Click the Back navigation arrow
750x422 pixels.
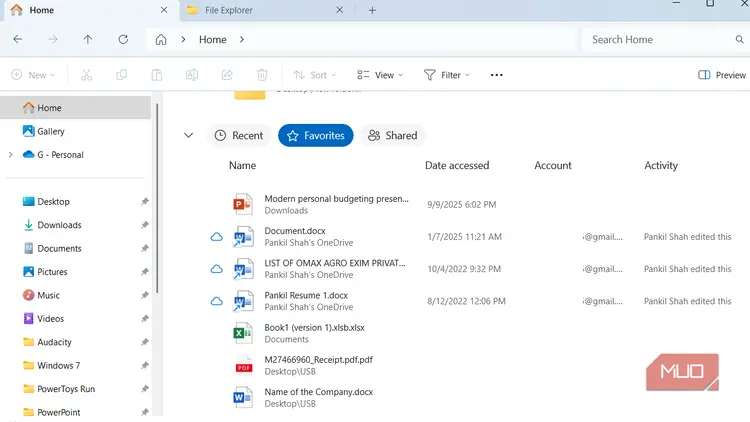pyautogui.click(x=18, y=39)
